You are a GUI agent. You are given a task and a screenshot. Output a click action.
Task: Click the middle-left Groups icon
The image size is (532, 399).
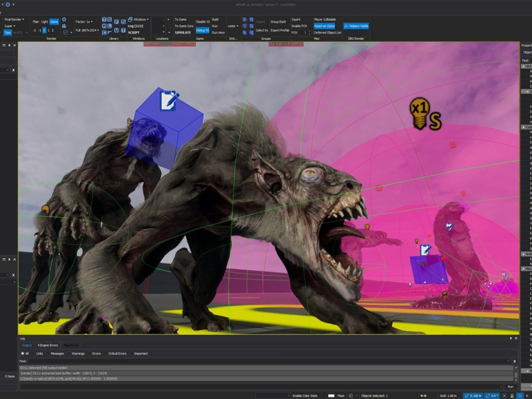click(x=244, y=26)
